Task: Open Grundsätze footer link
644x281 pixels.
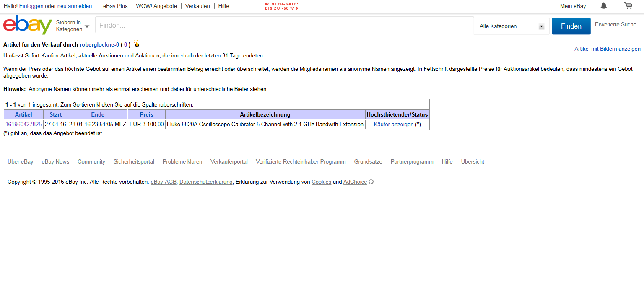Action: pos(368,161)
